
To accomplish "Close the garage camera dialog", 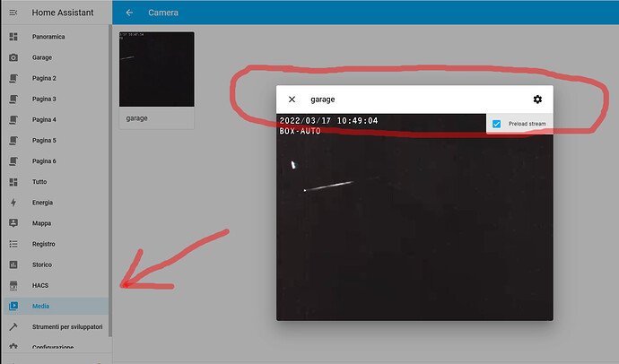I will (x=292, y=100).
